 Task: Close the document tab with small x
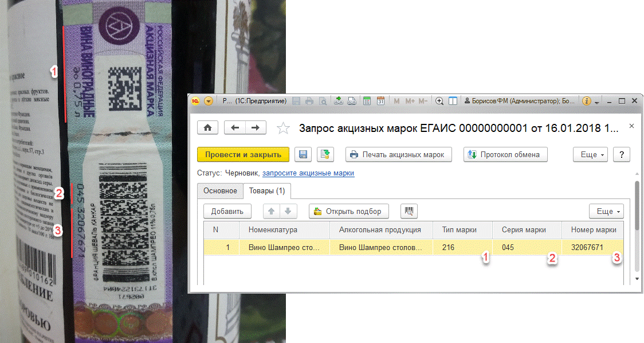pos(631,126)
